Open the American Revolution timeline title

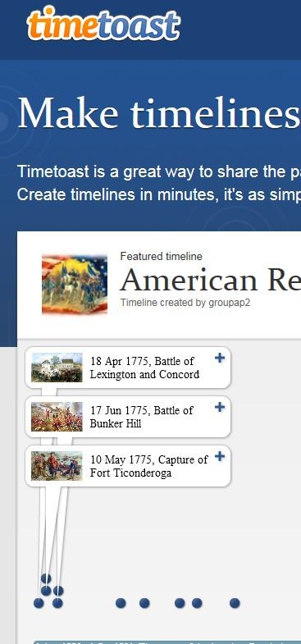(x=210, y=280)
